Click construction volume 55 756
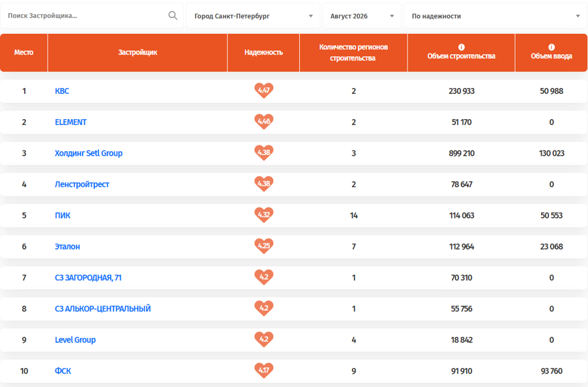Viewport: 588px width, 387px height. pos(462,309)
